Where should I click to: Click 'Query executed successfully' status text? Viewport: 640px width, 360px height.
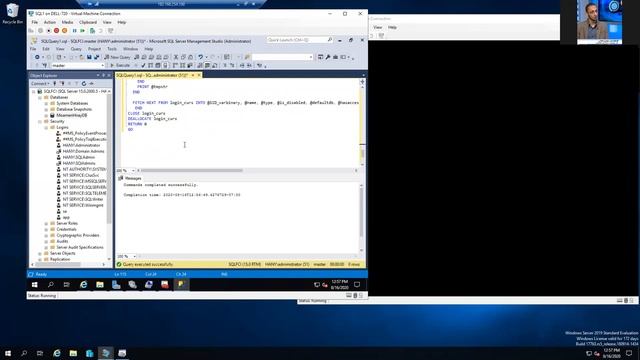[147, 264]
